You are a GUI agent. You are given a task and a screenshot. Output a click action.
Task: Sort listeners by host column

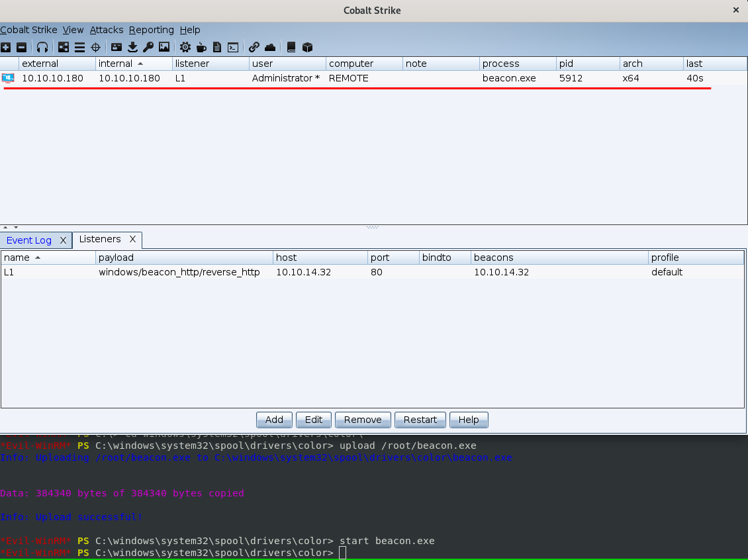[x=320, y=257]
